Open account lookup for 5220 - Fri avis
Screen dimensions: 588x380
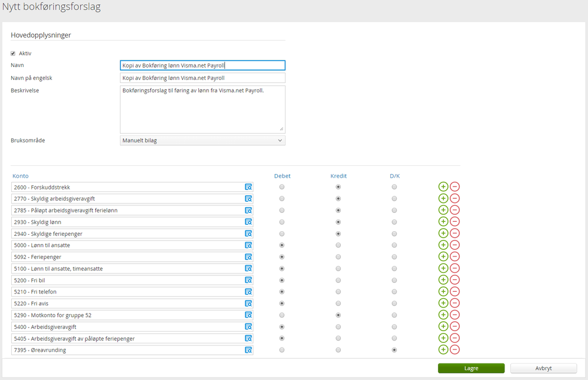[x=248, y=303]
